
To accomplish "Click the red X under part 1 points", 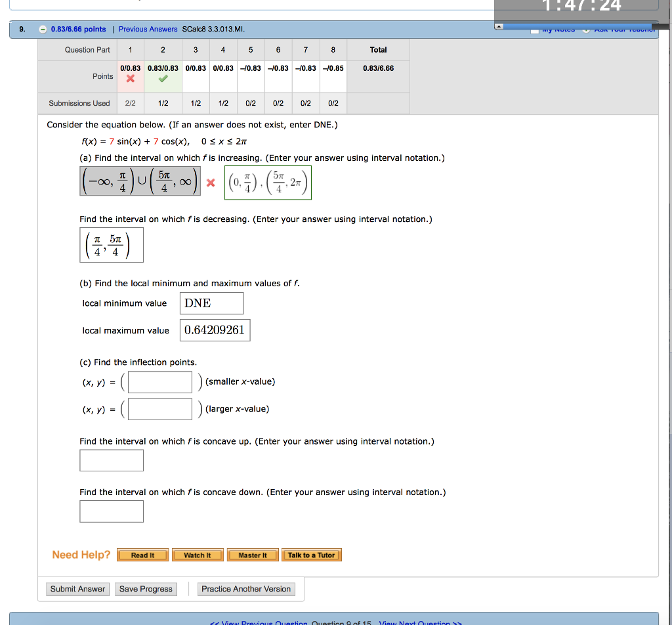I will pos(131,78).
